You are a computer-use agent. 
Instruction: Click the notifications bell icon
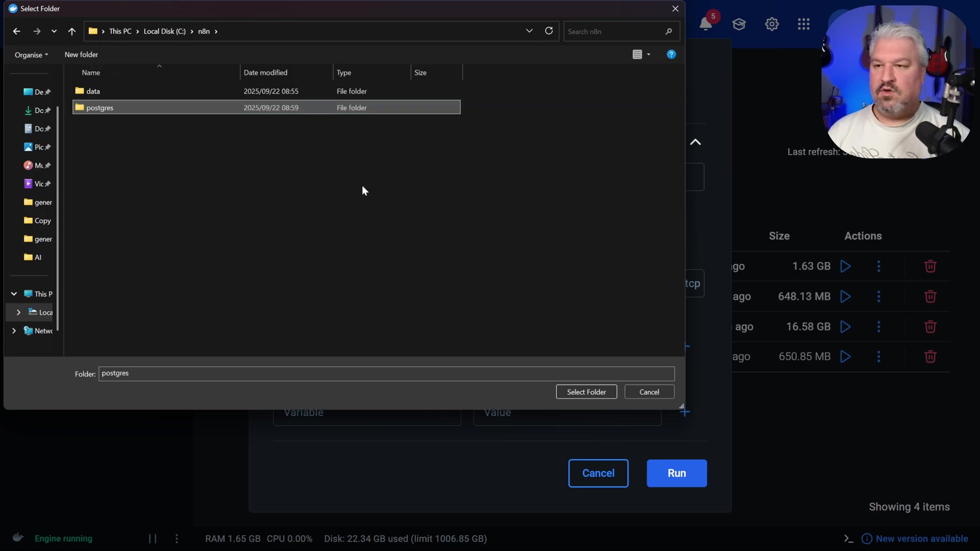click(705, 24)
